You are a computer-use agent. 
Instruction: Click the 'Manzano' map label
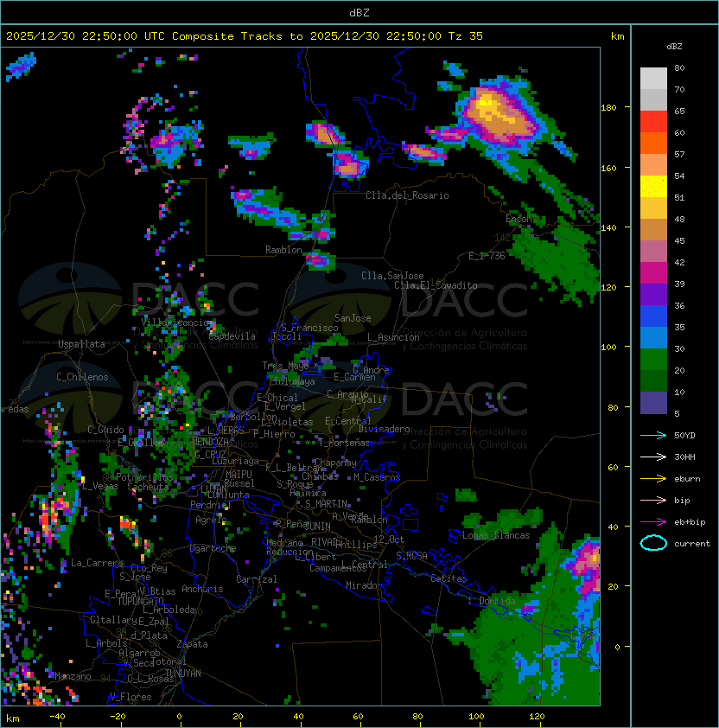(x=73, y=676)
